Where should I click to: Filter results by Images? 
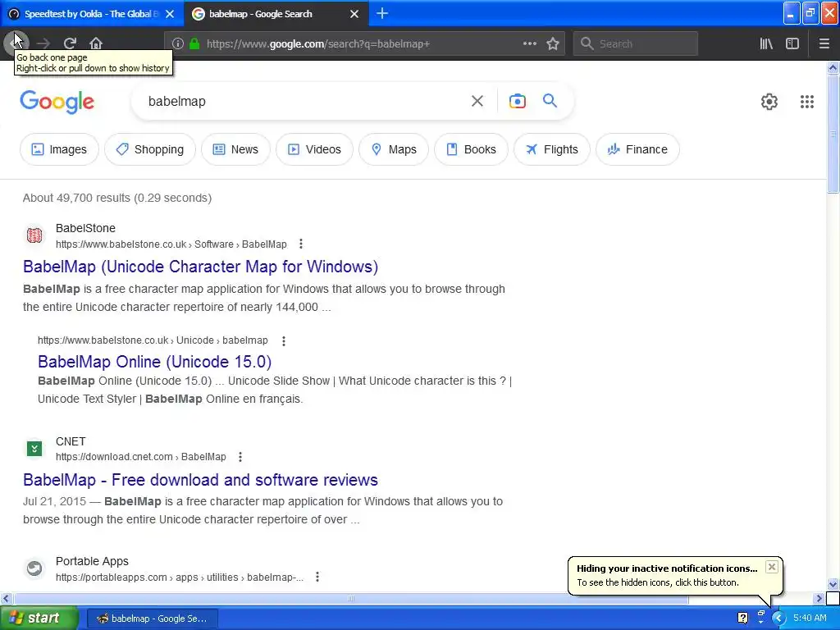click(59, 149)
